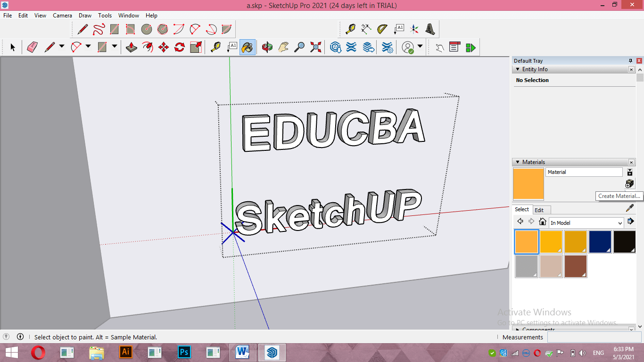Click the highlighted Paint Bucket tool
The width and height of the screenshot is (644, 362).
pyautogui.click(x=248, y=47)
